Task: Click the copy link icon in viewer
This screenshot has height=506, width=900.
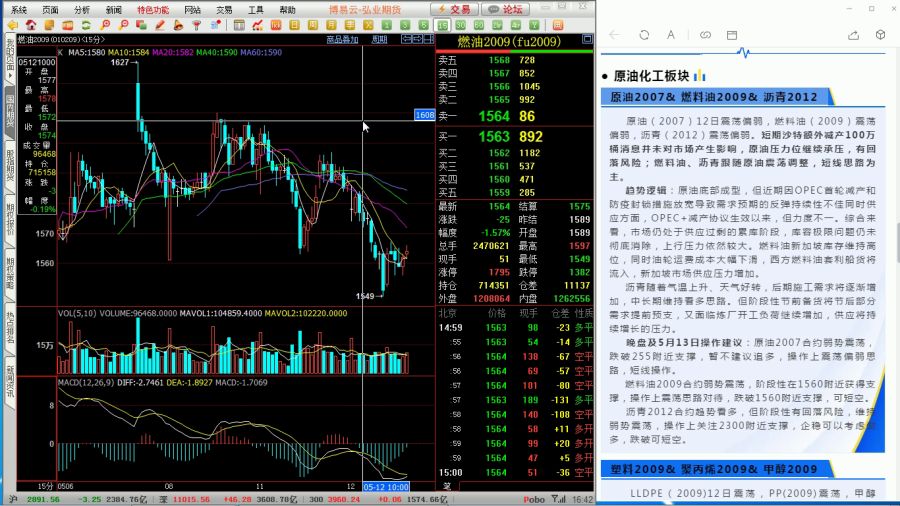Action: (x=705, y=34)
